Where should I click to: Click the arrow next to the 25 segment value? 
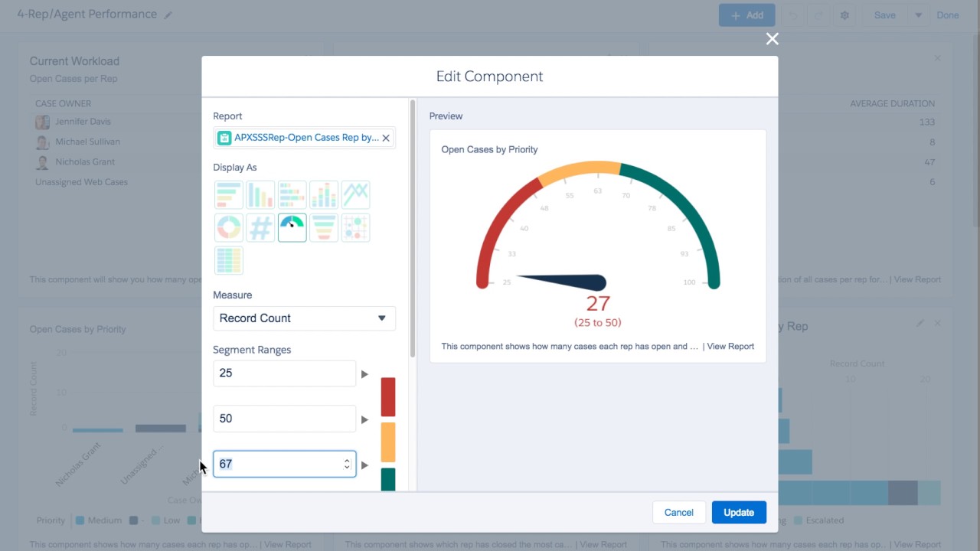364,374
